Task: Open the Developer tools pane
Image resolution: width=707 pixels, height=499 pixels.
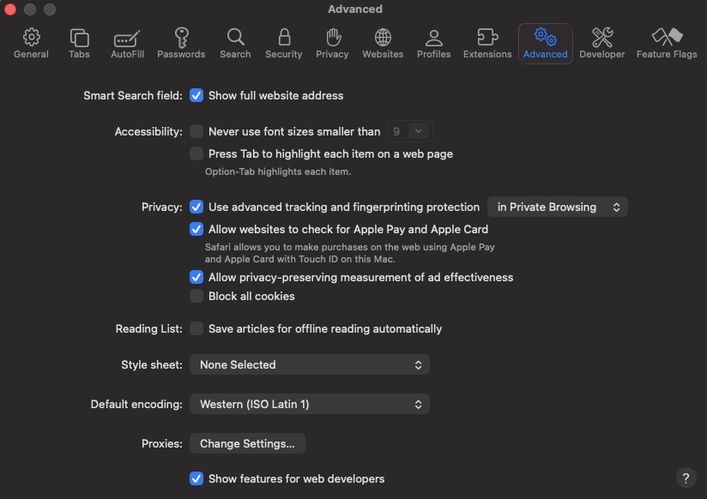Action: pos(602,43)
